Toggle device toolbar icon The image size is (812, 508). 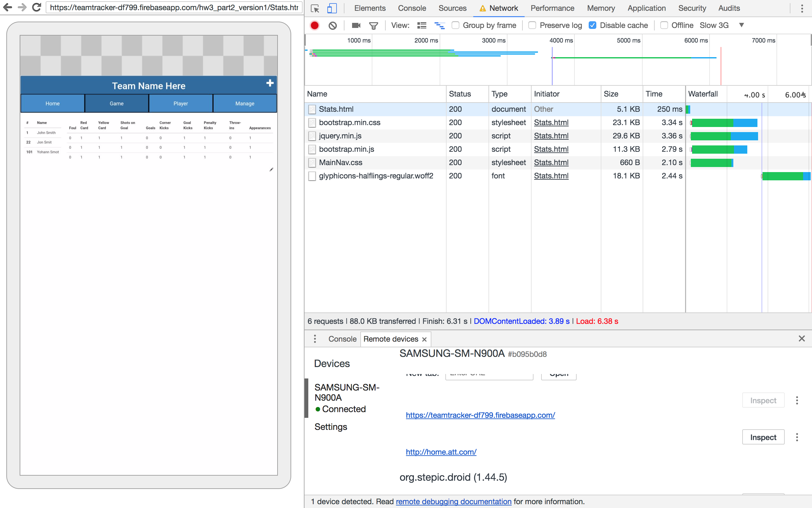point(332,8)
